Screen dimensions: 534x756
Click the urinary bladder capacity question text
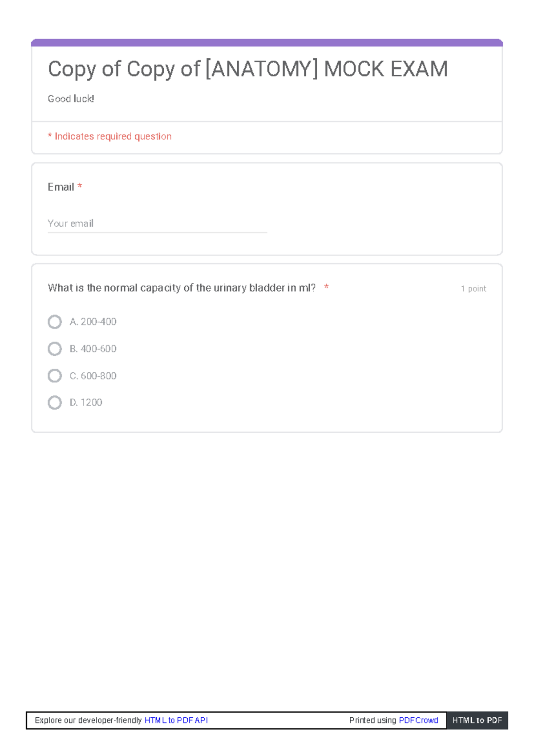pyautogui.click(x=182, y=288)
